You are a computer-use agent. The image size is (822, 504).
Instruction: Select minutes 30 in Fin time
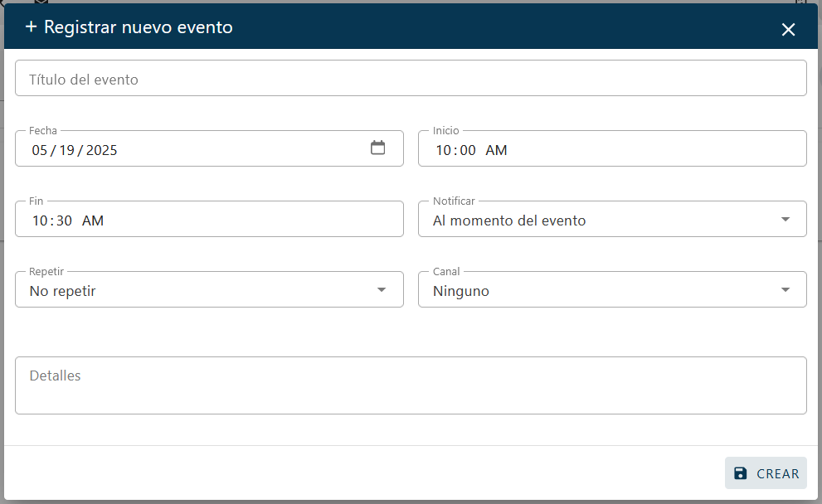click(64, 220)
